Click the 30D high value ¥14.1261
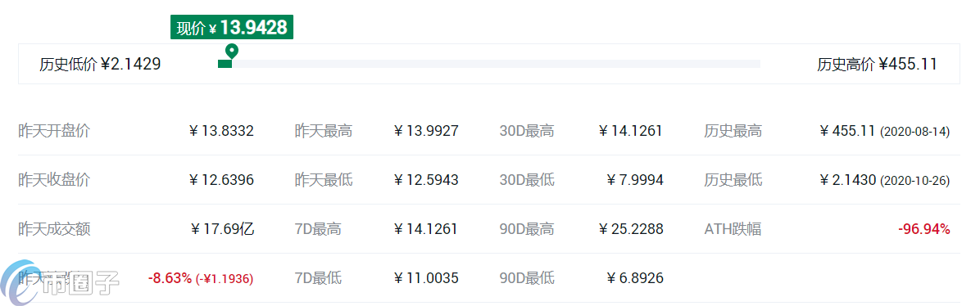This screenshot has width=980, height=306. [x=631, y=131]
